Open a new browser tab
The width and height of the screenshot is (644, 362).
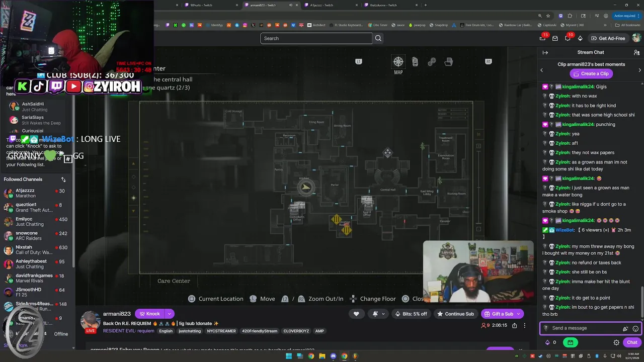point(426,5)
